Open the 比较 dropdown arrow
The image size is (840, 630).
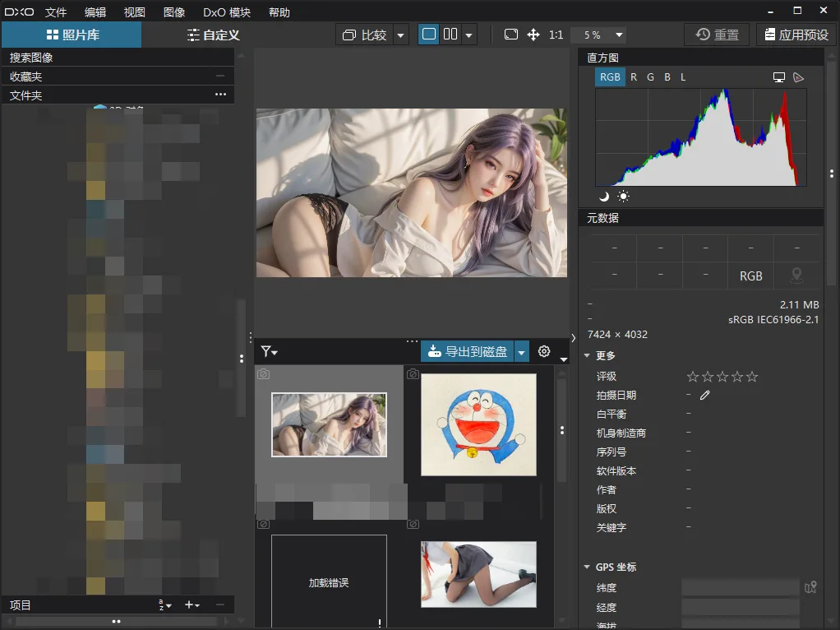click(401, 35)
